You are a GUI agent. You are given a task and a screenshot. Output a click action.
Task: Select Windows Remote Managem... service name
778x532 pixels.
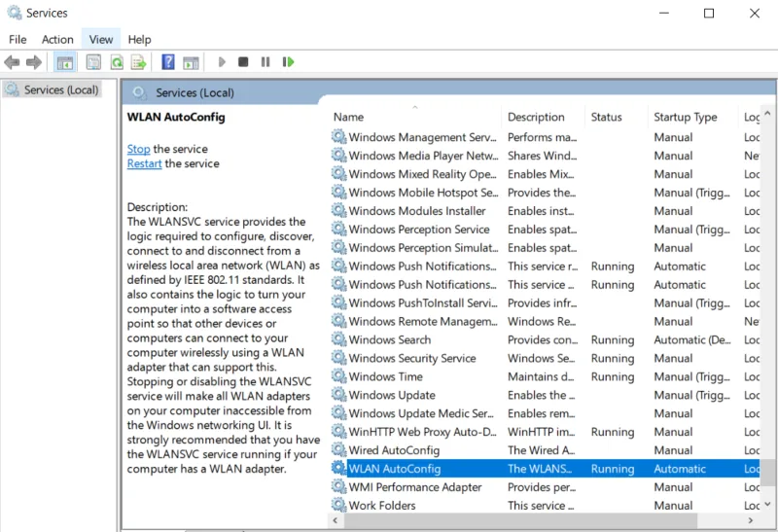click(423, 321)
